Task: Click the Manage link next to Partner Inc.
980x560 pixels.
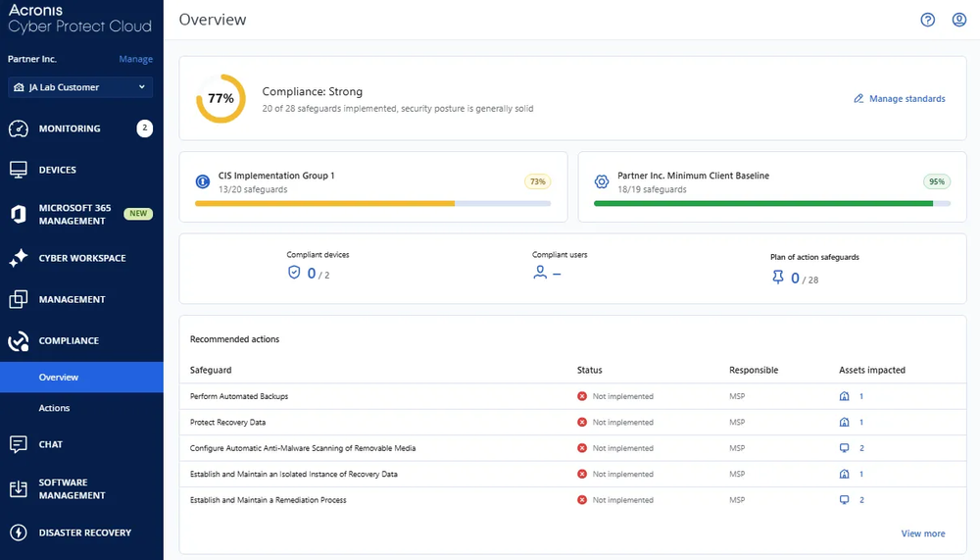Action: 135,59
